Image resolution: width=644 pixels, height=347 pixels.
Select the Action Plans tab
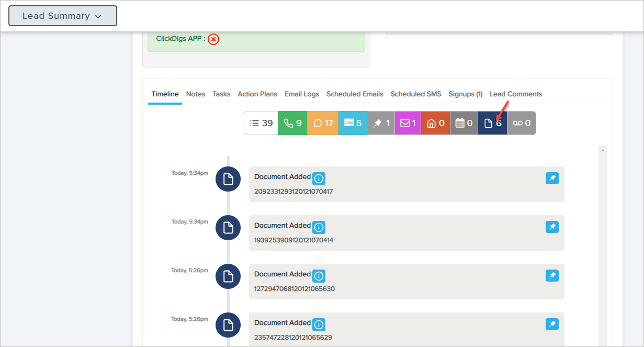coord(257,94)
